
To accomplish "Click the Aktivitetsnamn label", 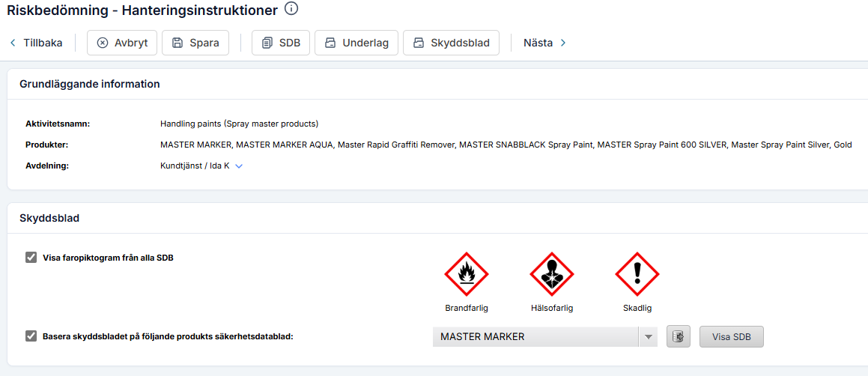I will click(x=58, y=124).
